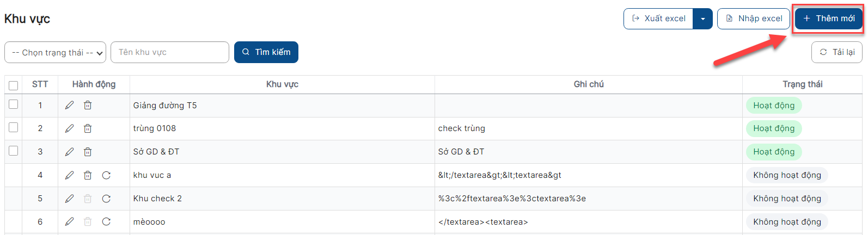Restore the khu vuc a row
This screenshot has width=868, height=235.
coord(106,175)
